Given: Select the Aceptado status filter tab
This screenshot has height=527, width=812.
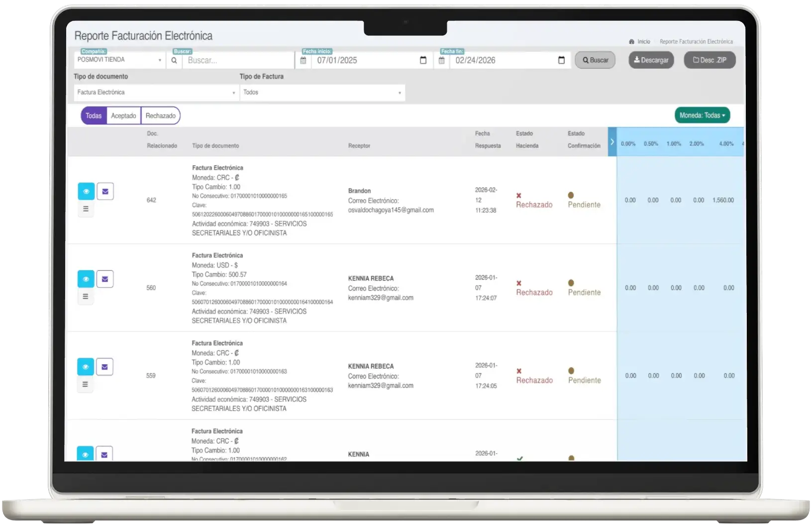Looking at the screenshot, I should 123,116.
